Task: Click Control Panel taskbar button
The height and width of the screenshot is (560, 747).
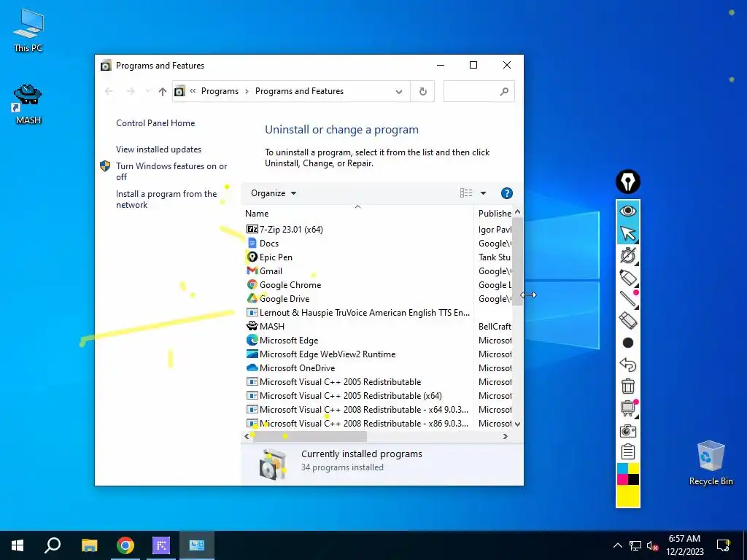Action: click(197, 545)
